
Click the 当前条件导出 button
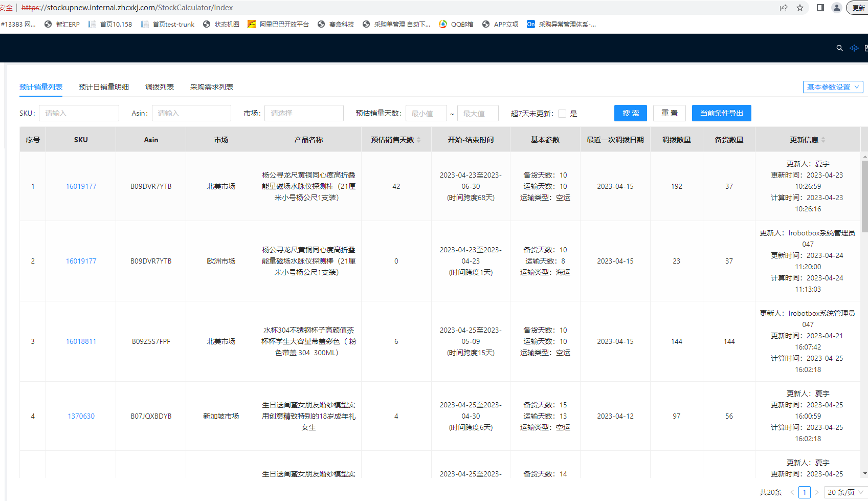coord(722,113)
